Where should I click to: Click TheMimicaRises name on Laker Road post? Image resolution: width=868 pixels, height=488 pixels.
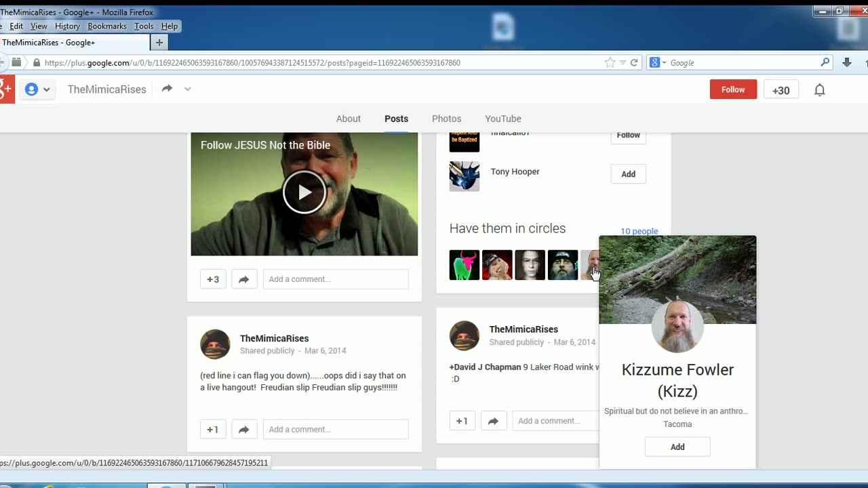tap(524, 329)
